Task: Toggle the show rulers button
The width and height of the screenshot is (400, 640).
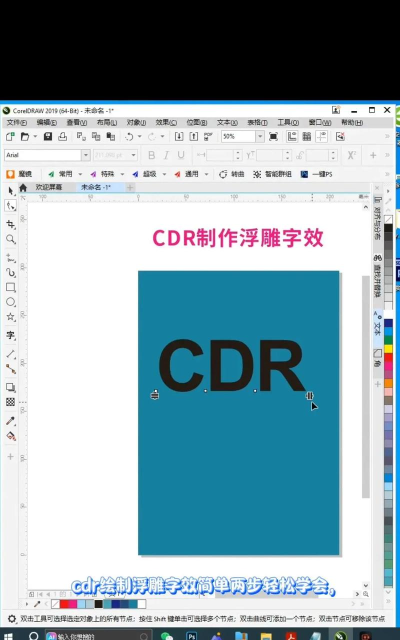Action: click(x=292, y=136)
